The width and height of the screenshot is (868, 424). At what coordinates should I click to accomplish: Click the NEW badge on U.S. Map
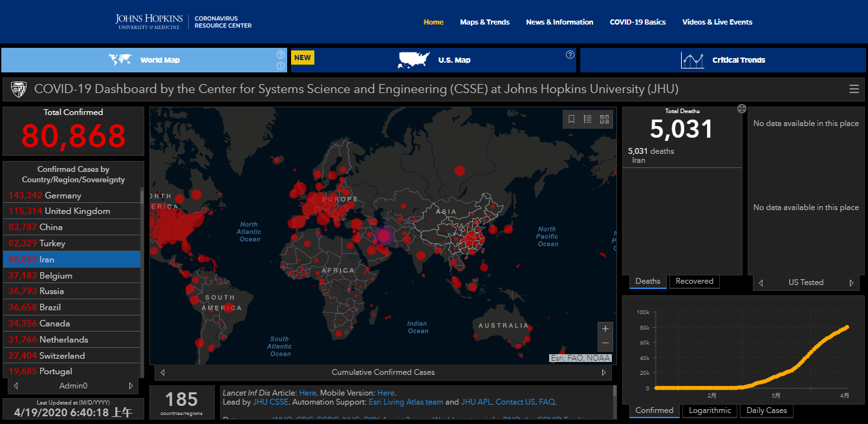pyautogui.click(x=302, y=58)
